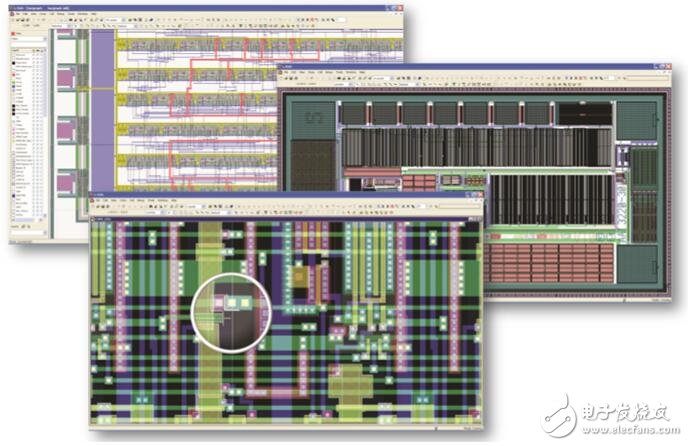Open toolbar combo box in front layout window

point(190,208)
